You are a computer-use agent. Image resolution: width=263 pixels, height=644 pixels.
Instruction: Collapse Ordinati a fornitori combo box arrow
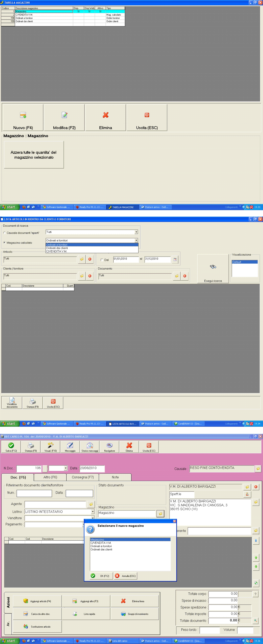click(136, 240)
